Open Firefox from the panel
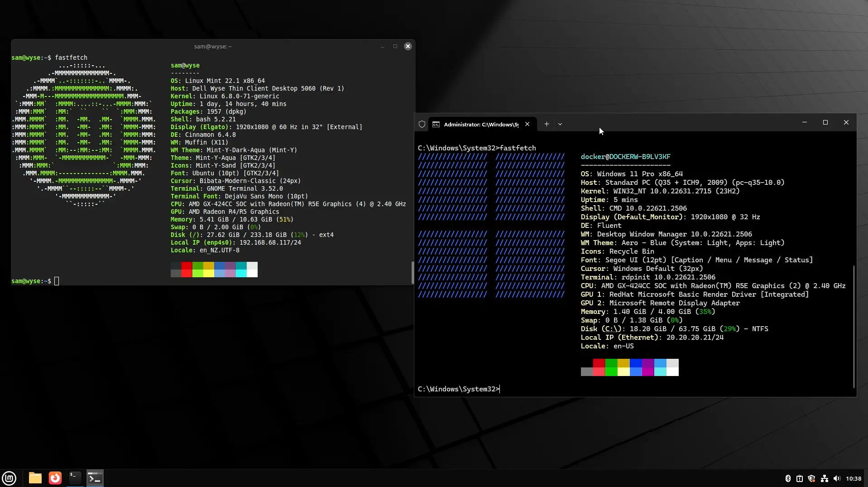 tap(55, 478)
